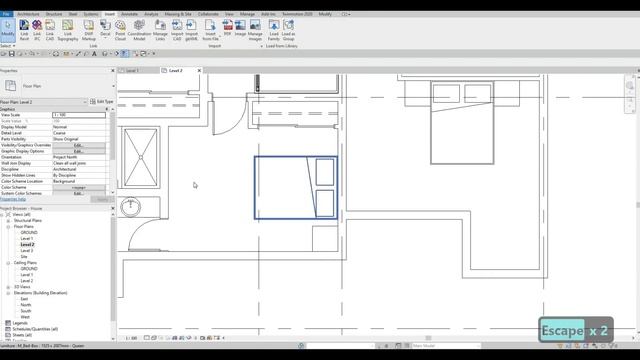Click the Sheets icon in Project Browser

pyautogui.click(x=8, y=335)
